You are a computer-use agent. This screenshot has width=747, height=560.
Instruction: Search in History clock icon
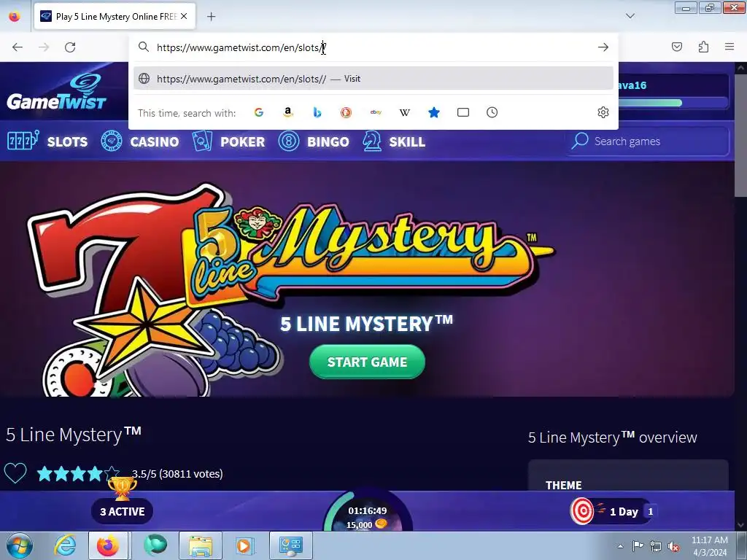[492, 112]
